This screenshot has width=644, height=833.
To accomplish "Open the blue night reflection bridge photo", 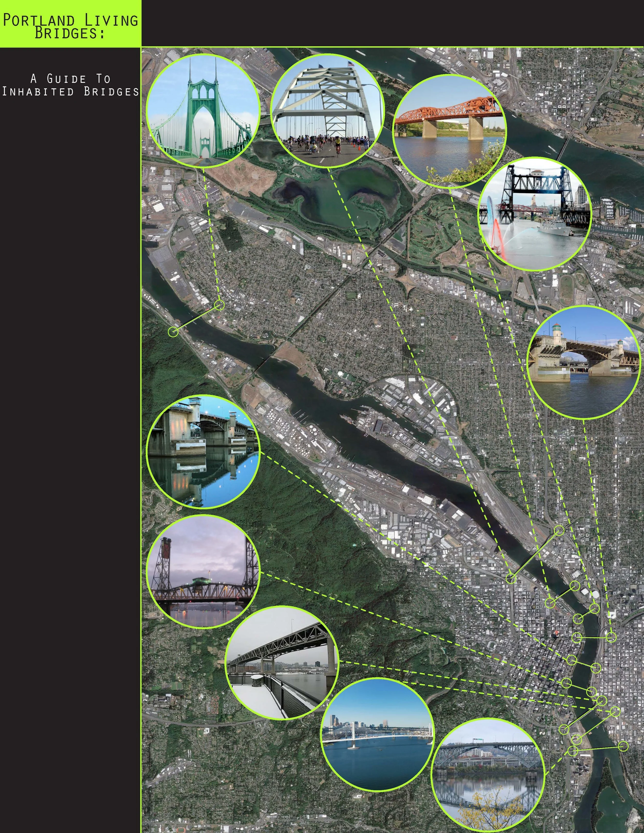I will point(203,452).
